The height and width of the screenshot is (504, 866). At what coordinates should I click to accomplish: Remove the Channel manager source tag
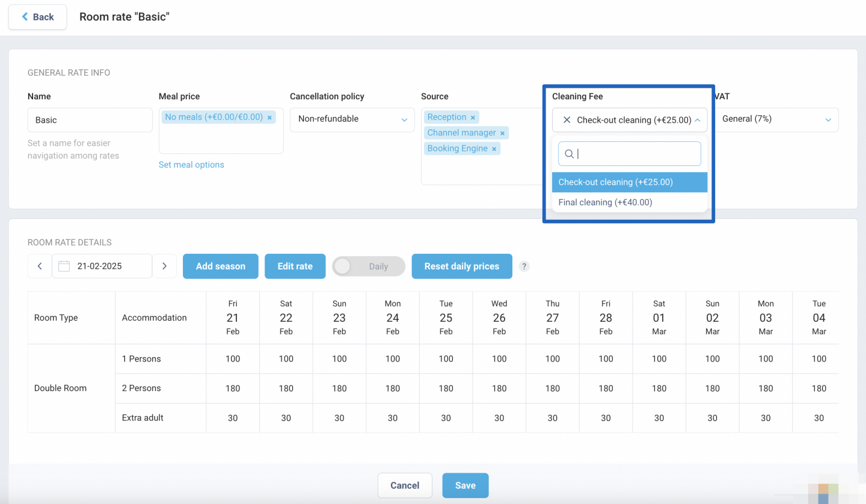[502, 133]
